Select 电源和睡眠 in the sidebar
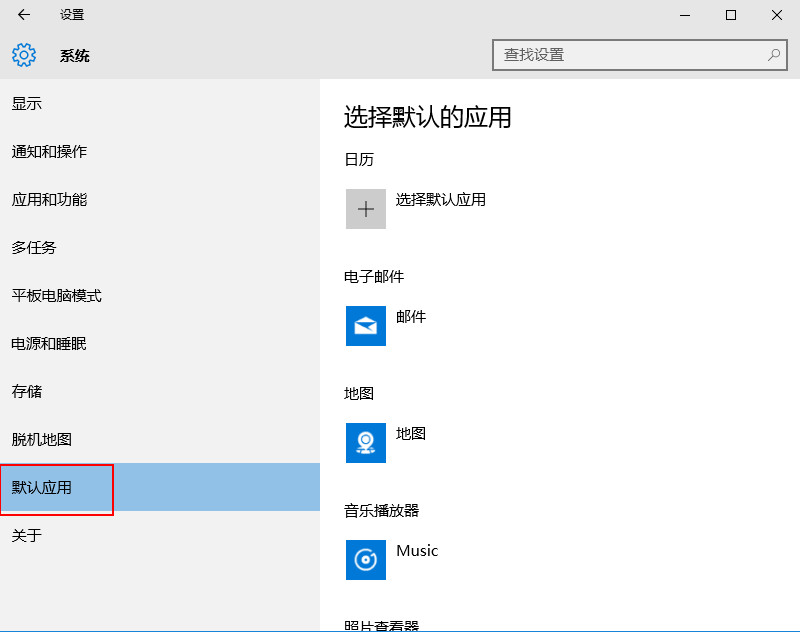Image resolution: width=800 pixels, height=632 pixels. coord(49,344)
